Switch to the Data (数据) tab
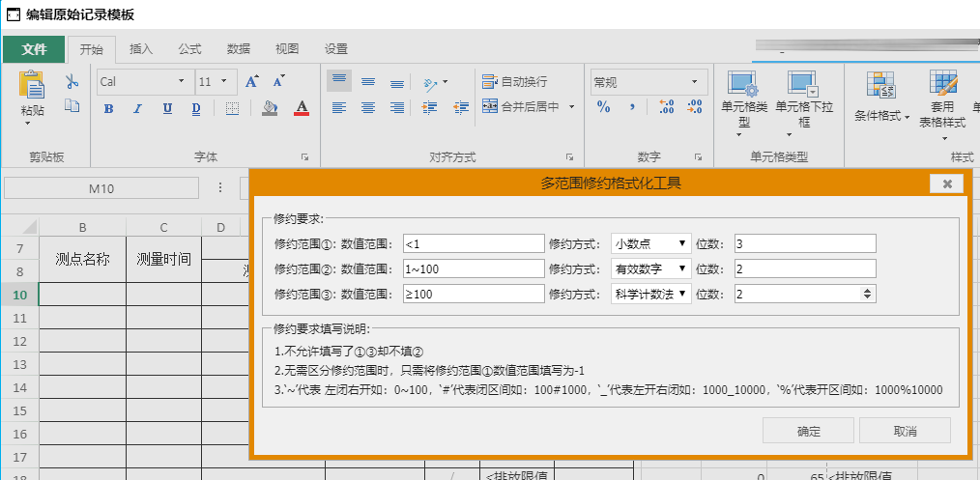The image size is (980, 480). pos(238,49)
